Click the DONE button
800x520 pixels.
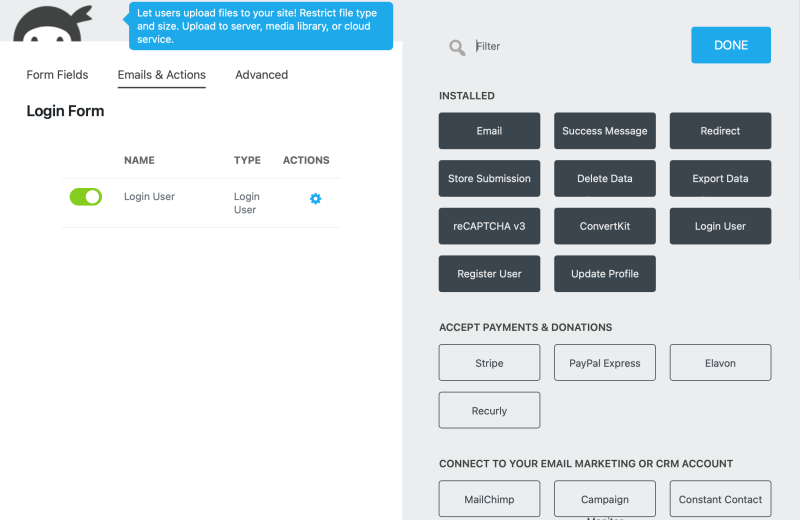731,45
